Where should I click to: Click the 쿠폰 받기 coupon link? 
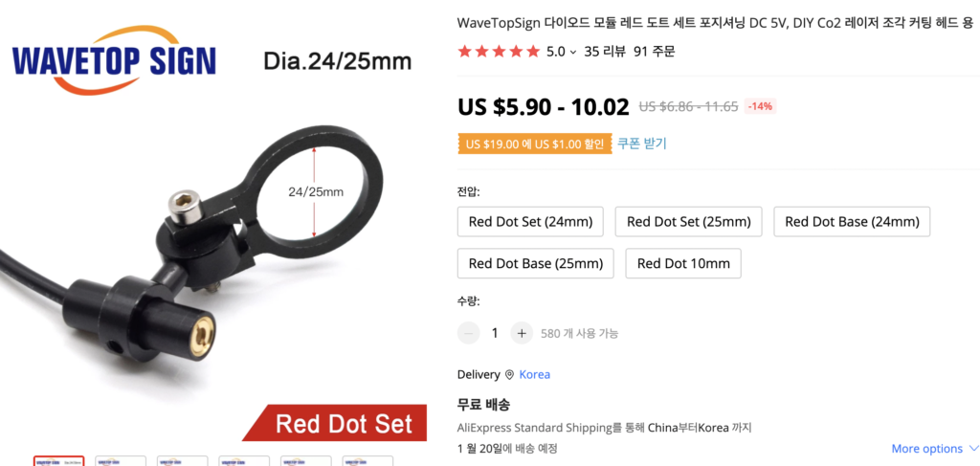(x=641, y=144)
